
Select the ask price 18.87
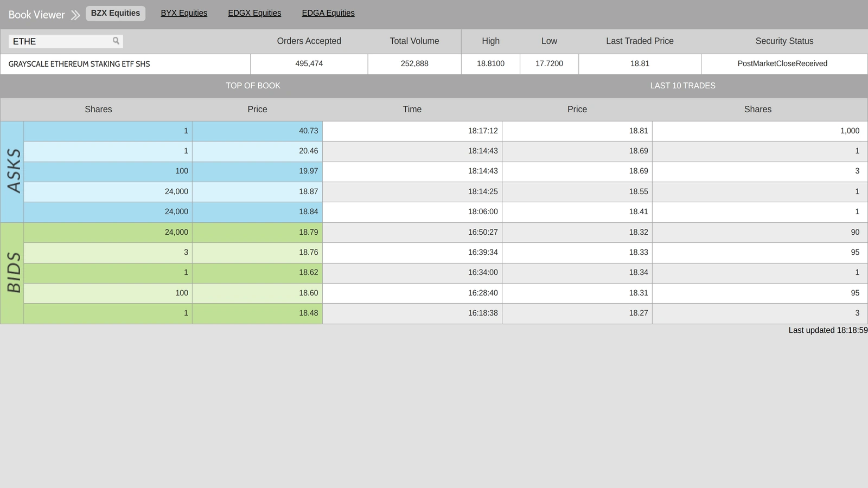309,192
